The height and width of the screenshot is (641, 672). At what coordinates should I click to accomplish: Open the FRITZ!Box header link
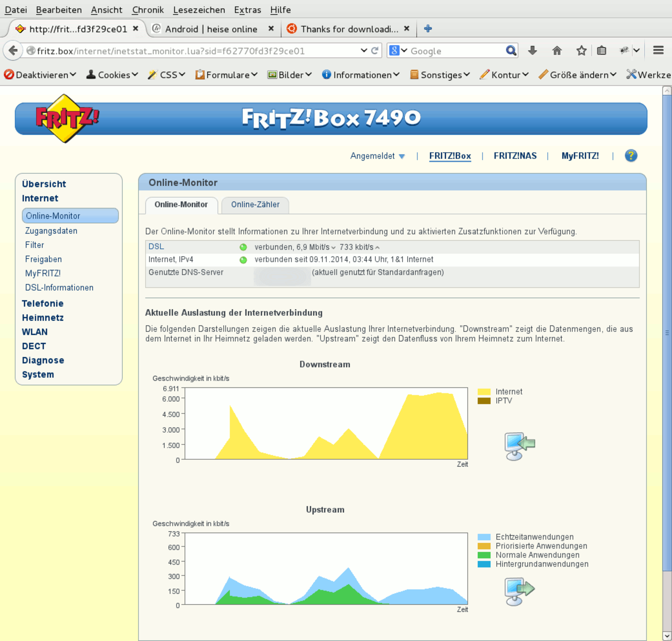click(x=450, y=156)
